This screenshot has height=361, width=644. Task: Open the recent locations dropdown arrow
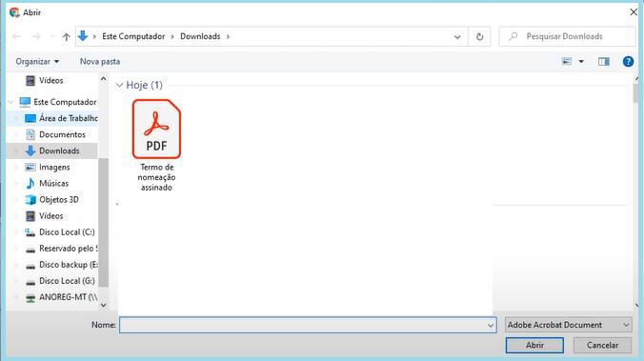pyautogui.click(x=51, y=37)
